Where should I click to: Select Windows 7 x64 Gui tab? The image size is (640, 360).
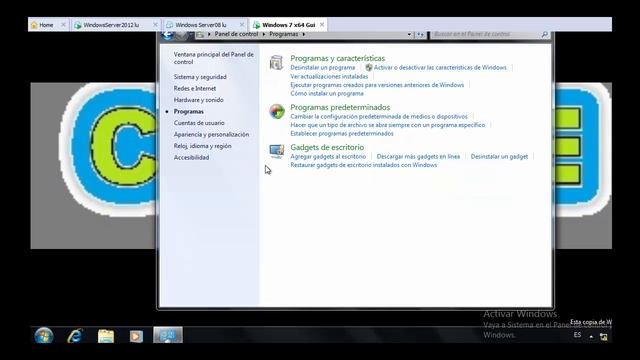[289, 25]
